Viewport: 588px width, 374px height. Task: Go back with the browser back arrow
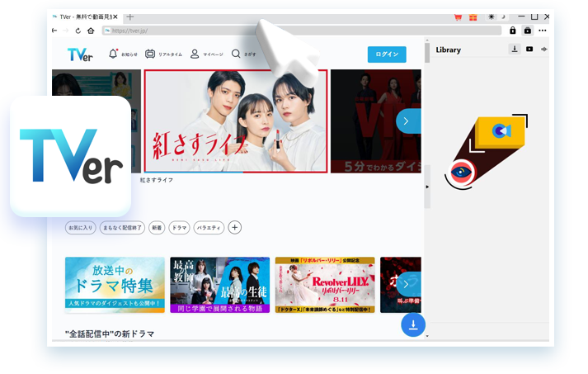54,31
